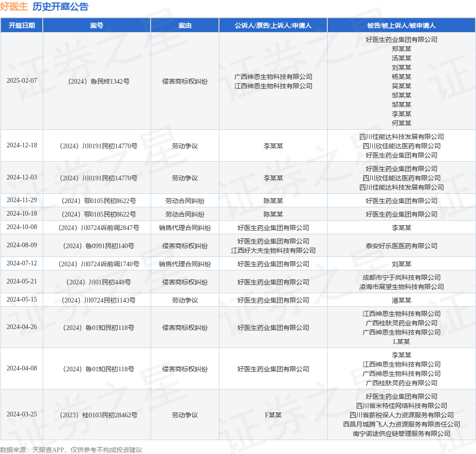Click the 案由 column header
This screenshot has height=454, width=476.
pyautogui.click(x=185, y=26)
